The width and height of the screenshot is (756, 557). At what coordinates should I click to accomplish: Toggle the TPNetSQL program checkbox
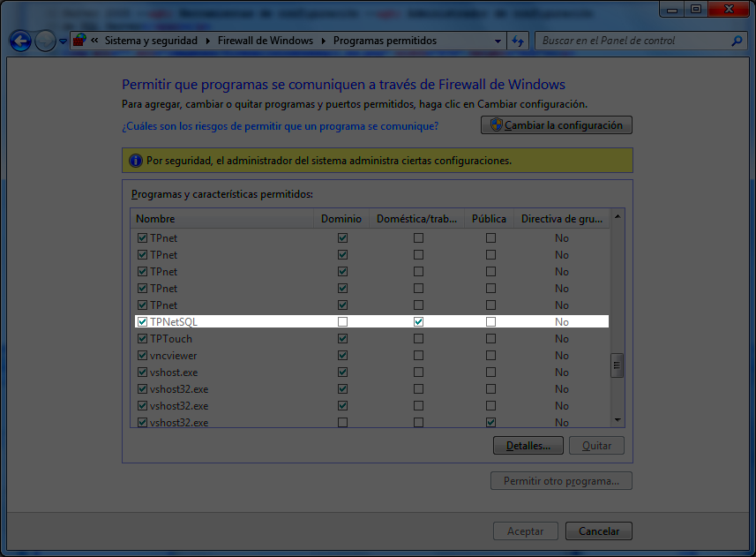tap(142, 321)
